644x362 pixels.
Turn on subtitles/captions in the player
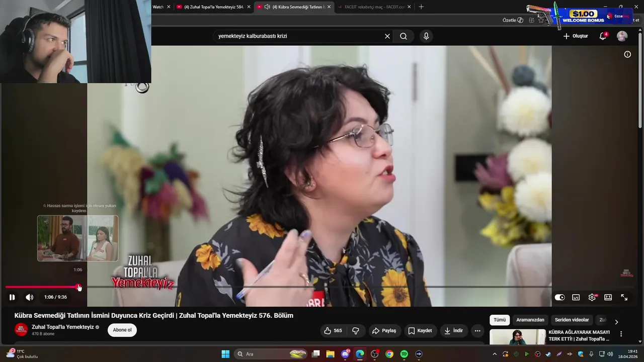click(x=576, y=297)
